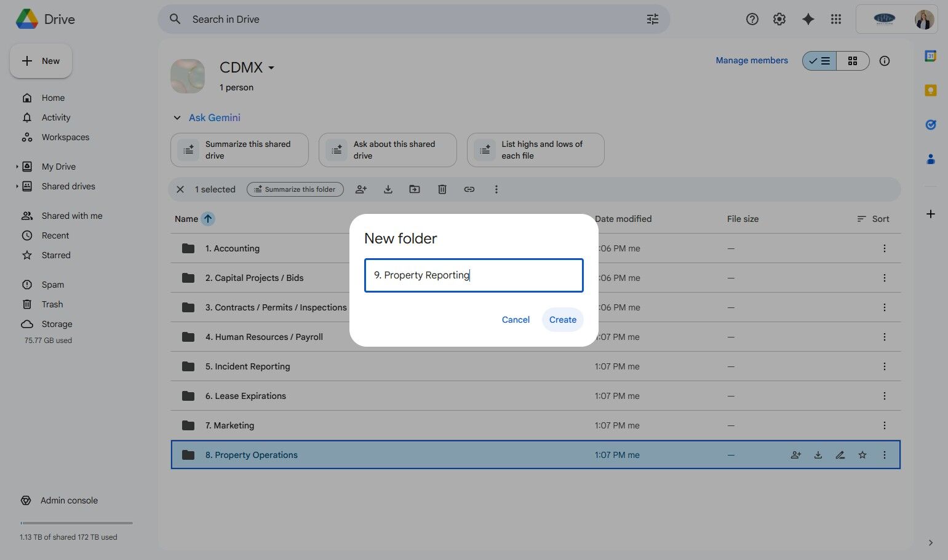Expand the CDMX drive dropdown

click(271, 68)
